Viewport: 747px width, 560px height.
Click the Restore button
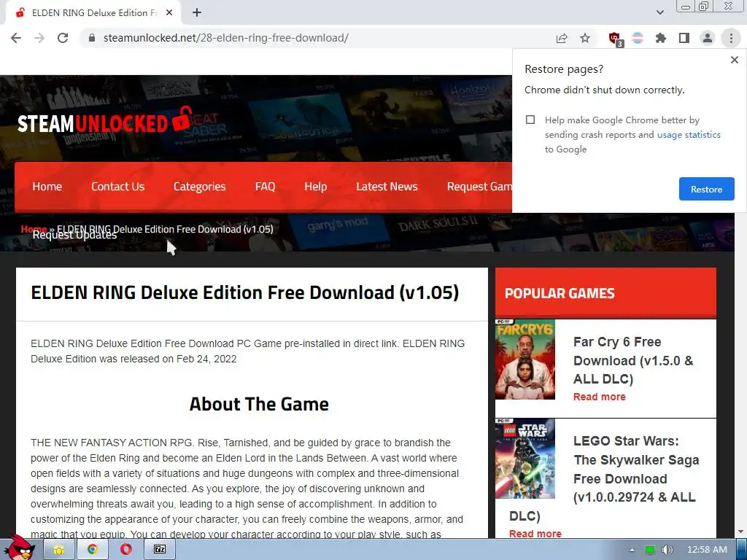point(706,189)
